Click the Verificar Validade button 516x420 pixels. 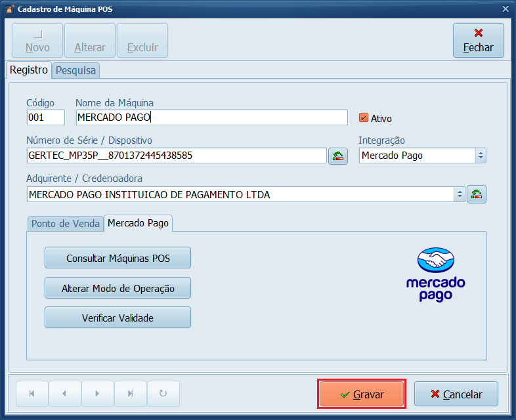(118, 318)
